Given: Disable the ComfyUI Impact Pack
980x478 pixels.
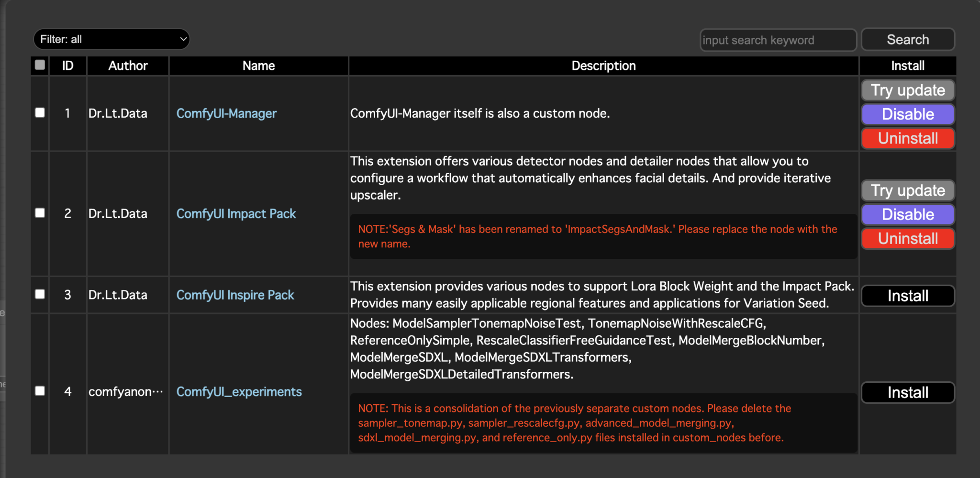Looking at the screenshot, I should [908, 214].
